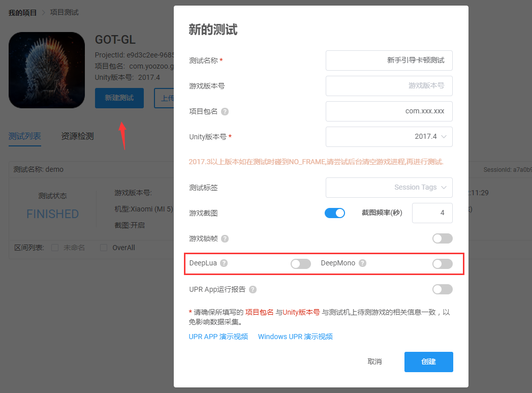Viewport: 532px width, 393px height.
Task: Click the GOT-GL project thumbnail
Action: point(47,70)
